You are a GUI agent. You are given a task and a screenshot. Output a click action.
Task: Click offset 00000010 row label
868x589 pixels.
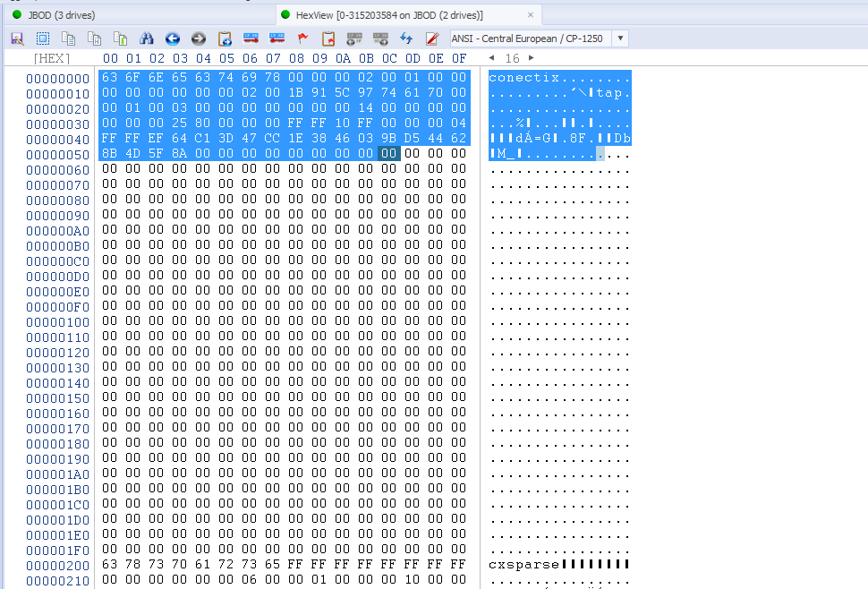(57, 94)
